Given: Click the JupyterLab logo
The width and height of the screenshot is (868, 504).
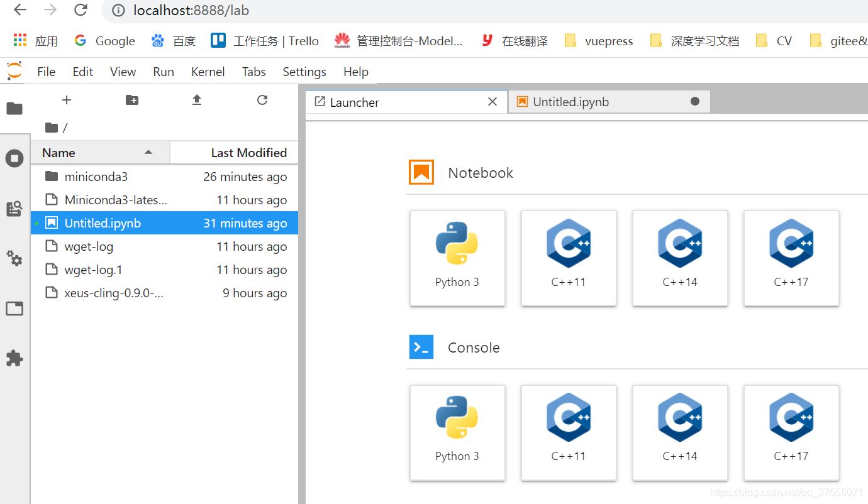Looking at the screenshot, I should pyautogui.click(x=14, y=71).
